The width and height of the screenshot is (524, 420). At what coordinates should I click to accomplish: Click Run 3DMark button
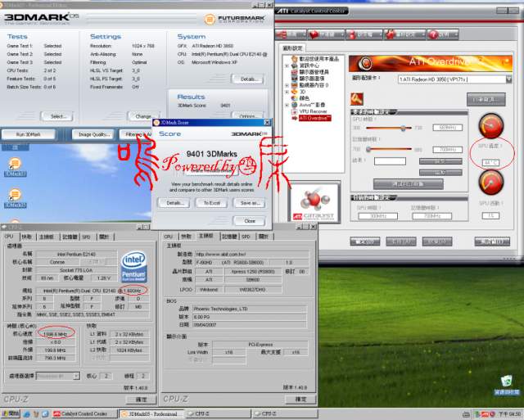29,134
